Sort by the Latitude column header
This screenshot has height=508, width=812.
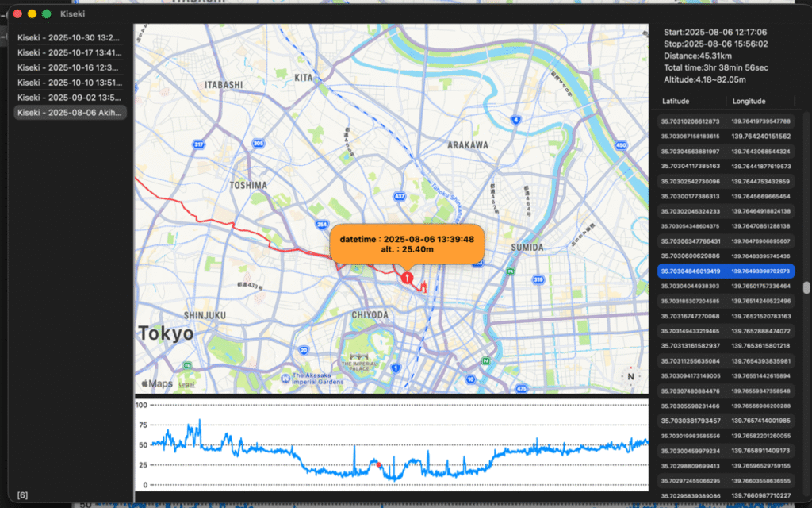(x=676, y=102)
